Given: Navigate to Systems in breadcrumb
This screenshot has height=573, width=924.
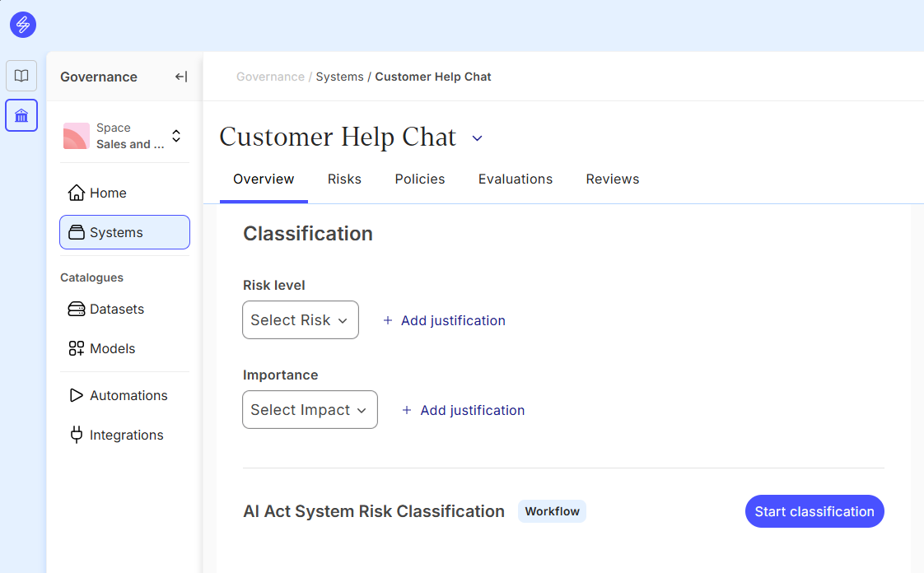Looking at the screenshot, I should 339,77.
